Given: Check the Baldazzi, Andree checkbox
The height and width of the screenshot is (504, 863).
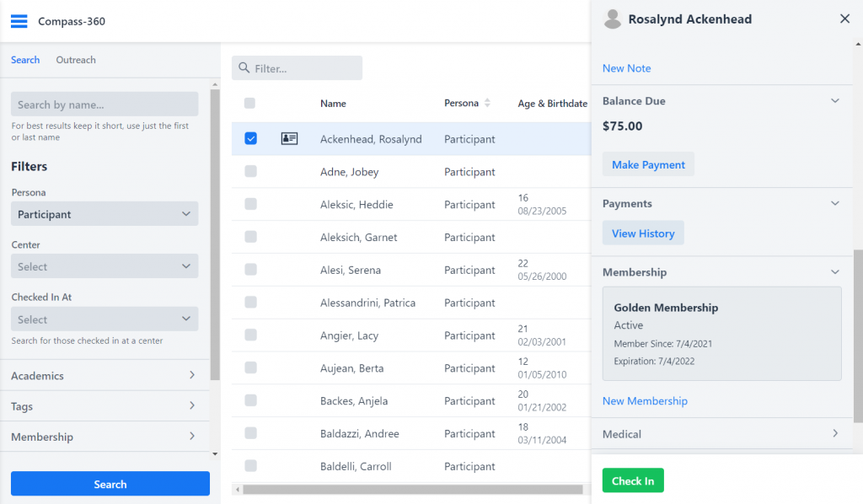Looking at the screenshot, I should tap(250, 433).
